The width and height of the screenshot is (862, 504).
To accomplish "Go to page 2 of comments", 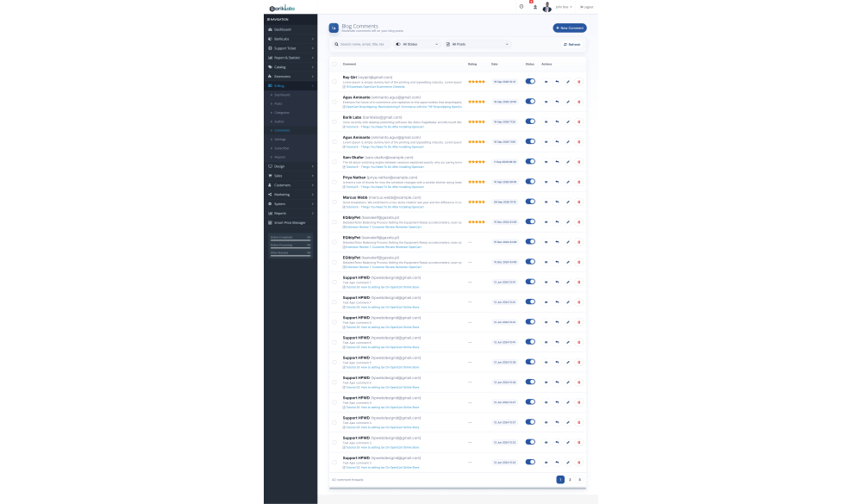I will [x=570, y=480].
